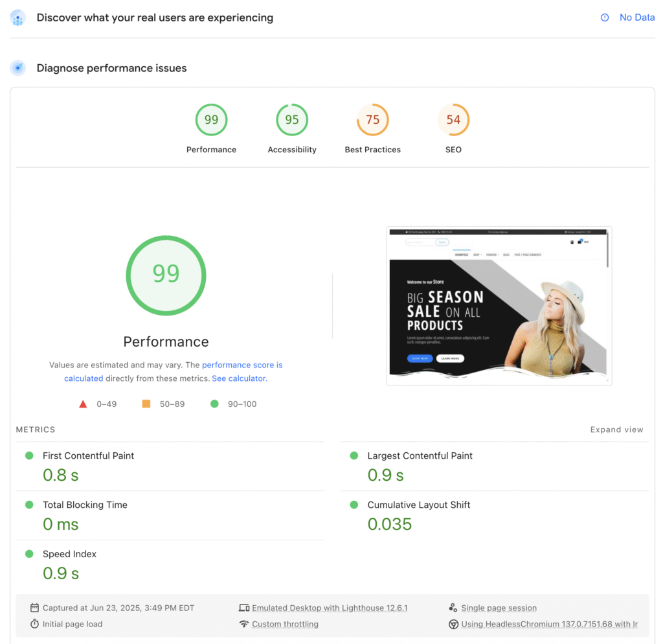Select the small Performance gauge at top
The height and width of the screenshot is (644, 663).
(x=212, y=120)
